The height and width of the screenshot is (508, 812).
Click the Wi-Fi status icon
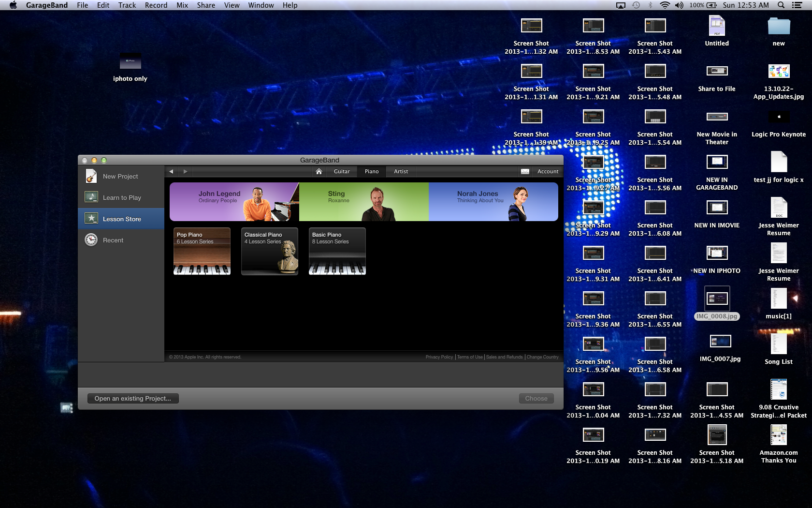click(665, 5)
